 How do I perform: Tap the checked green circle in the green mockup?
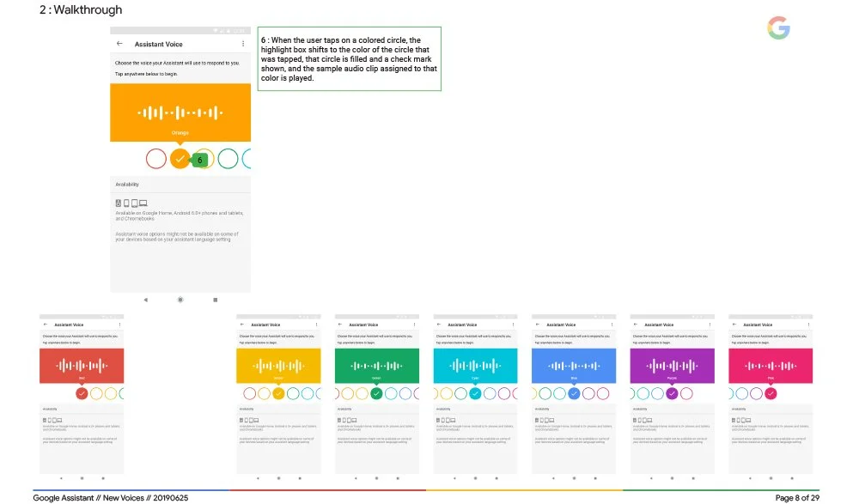376,393
